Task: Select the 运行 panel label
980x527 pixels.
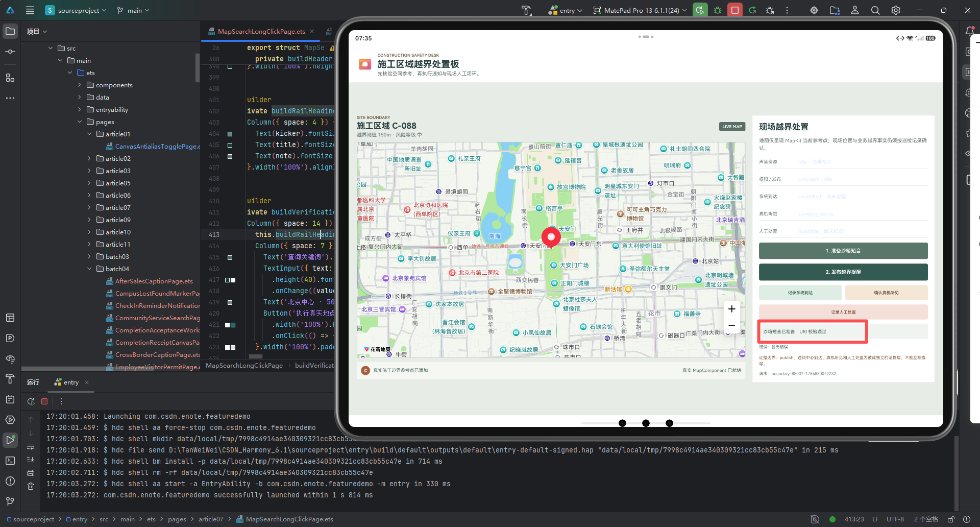Action: click(x=33, y=382)
